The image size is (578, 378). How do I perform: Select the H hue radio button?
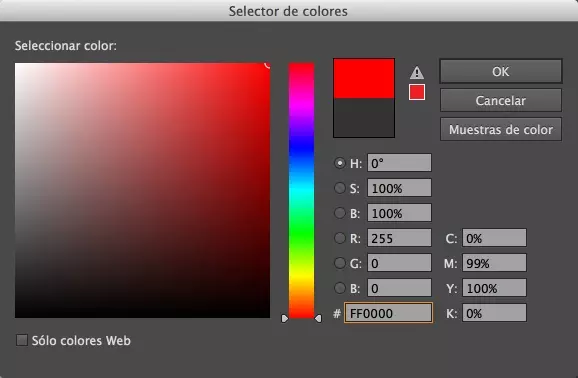[340, 163]
